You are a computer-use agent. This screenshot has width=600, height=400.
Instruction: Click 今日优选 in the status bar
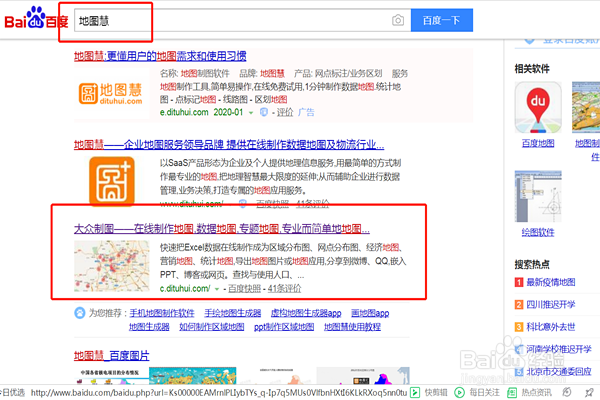tap(12, 392)
